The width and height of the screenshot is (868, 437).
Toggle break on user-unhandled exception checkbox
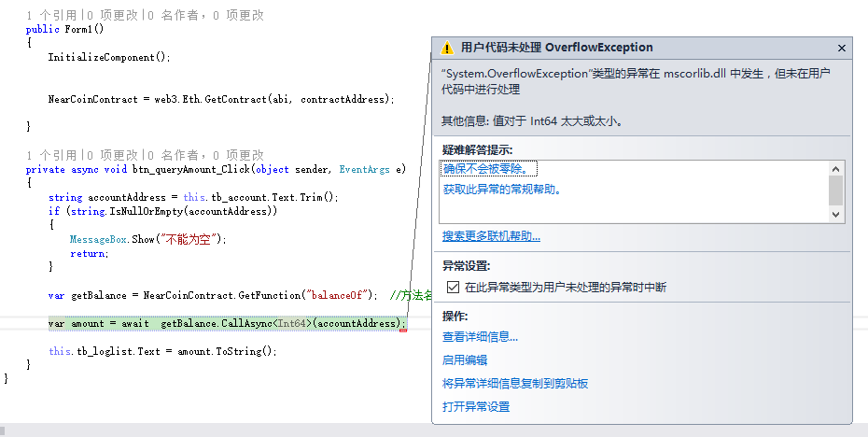[453, 288]
